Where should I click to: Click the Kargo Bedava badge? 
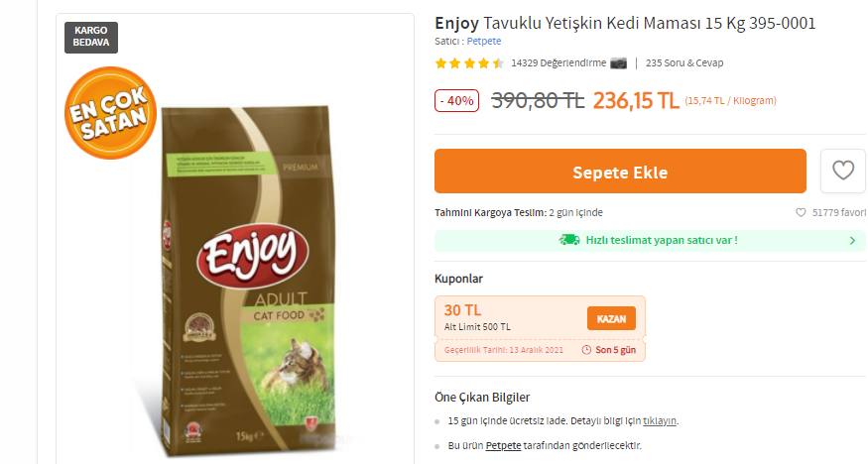[91, 37]
